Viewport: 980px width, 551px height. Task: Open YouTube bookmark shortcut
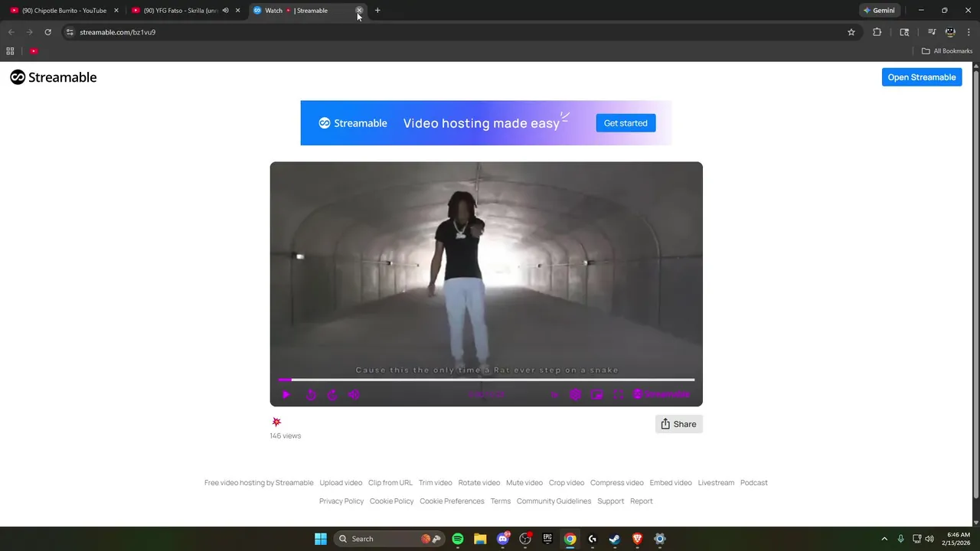[x=34, y=51]
